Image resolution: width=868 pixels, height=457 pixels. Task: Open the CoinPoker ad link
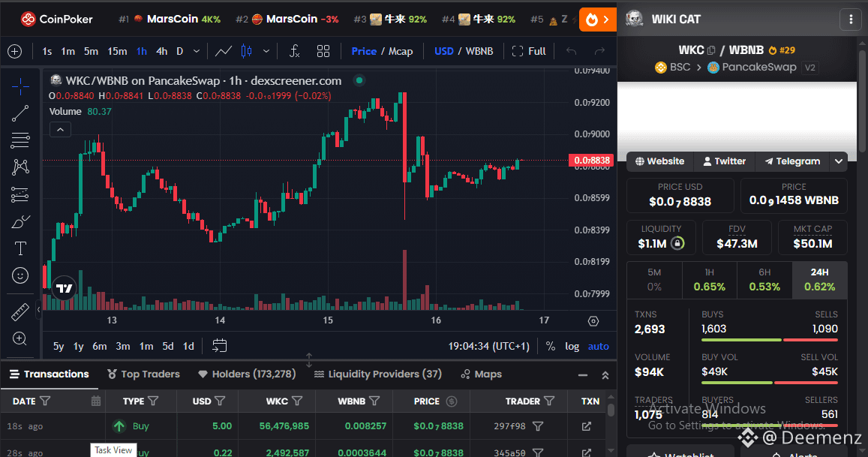coord(56,20)
